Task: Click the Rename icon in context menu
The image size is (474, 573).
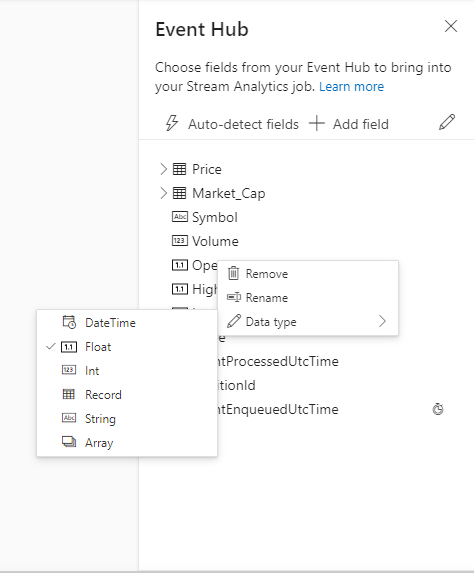Action: pos(234,297)
